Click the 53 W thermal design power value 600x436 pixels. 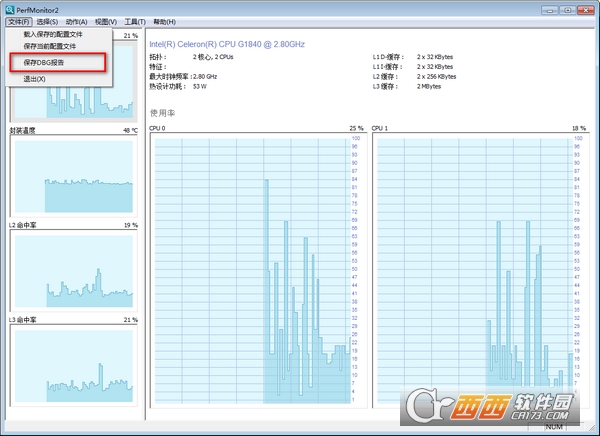199,87
